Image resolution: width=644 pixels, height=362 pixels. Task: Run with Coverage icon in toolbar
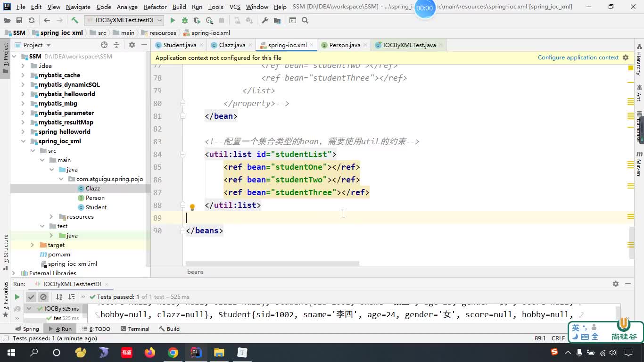point(197,20)
